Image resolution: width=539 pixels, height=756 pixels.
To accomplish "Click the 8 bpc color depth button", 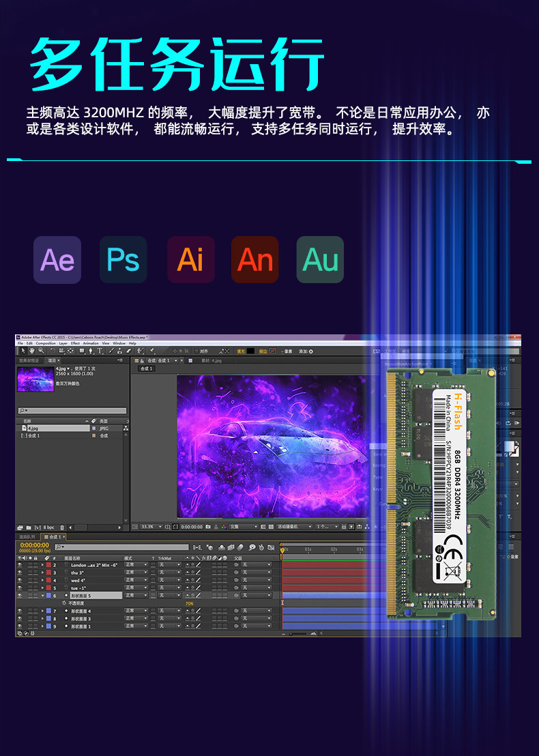I will click(x=48, y=527).
